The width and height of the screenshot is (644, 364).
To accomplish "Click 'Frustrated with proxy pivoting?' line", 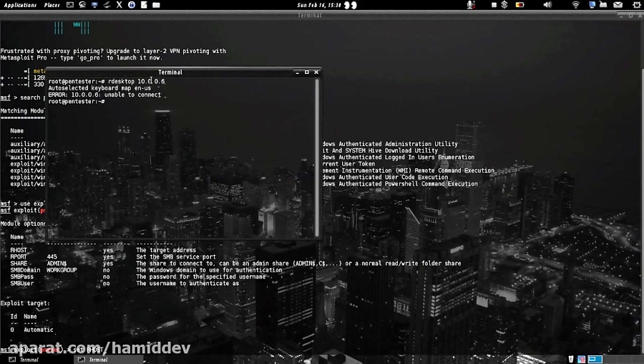I will [x=113, y=51].
